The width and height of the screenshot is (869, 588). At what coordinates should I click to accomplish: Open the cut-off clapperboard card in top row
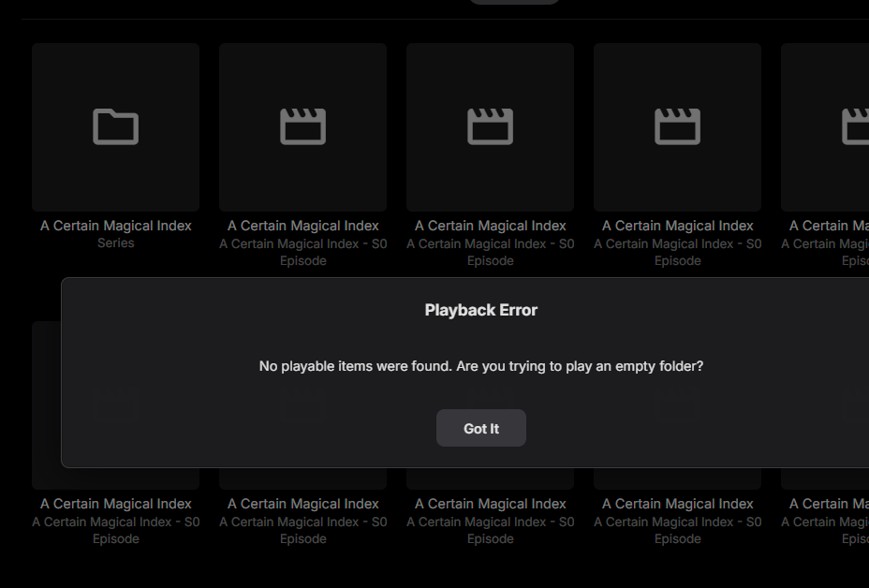pyautogui.click(x=825, y=127)
